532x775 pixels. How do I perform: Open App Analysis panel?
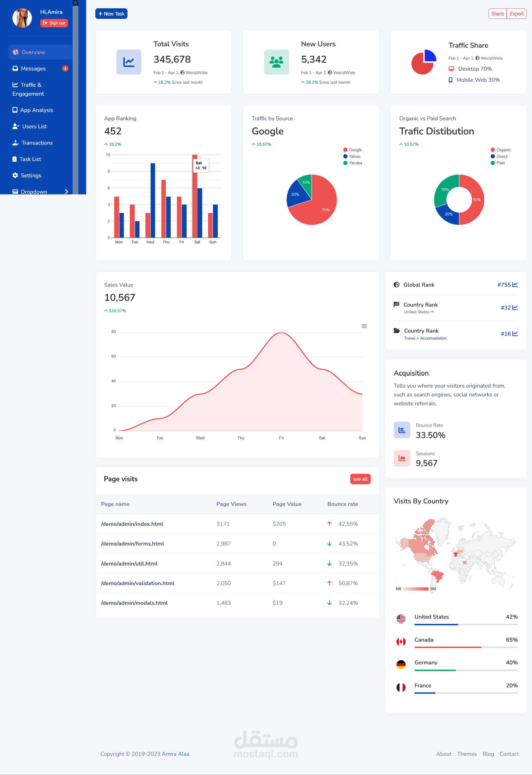point(37,110)
